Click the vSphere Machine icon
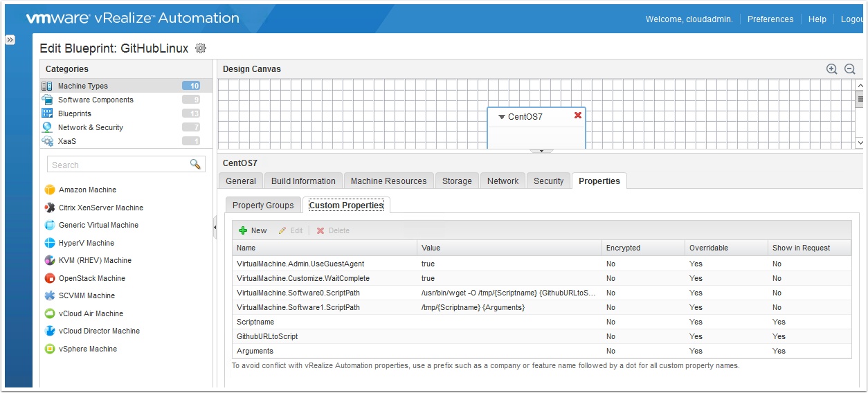The image size is (868, 393). click(x=50, y=349)
